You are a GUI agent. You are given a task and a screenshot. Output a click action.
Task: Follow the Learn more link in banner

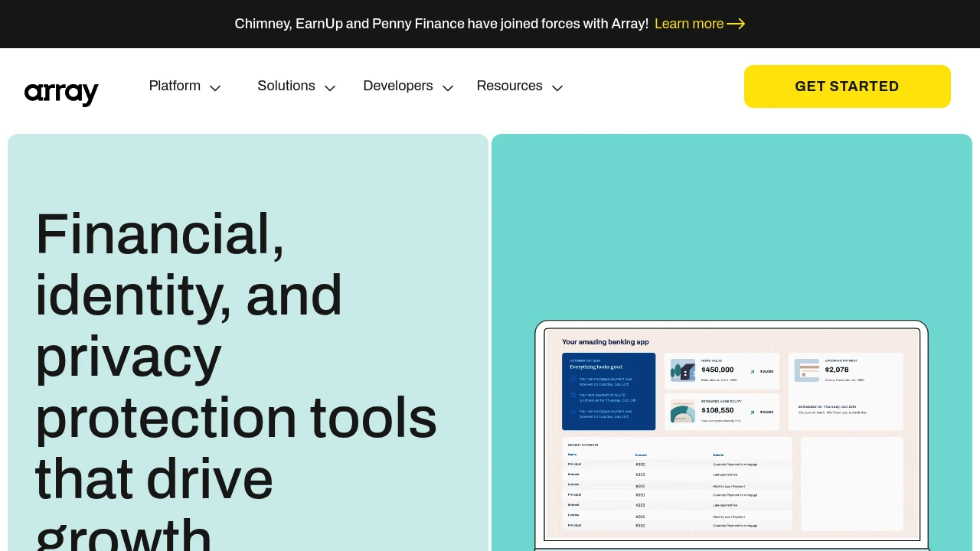pyautogui.click(x=689, y=24)
